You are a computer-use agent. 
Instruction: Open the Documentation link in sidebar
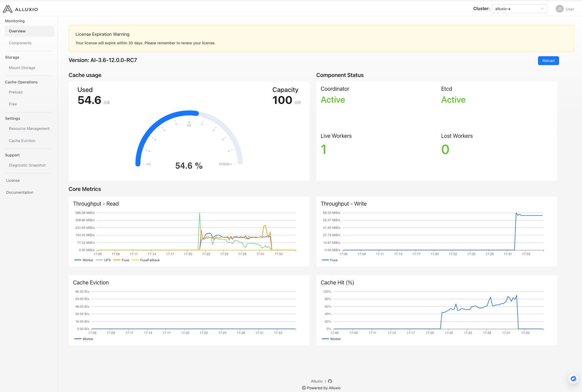coord(20,192)
